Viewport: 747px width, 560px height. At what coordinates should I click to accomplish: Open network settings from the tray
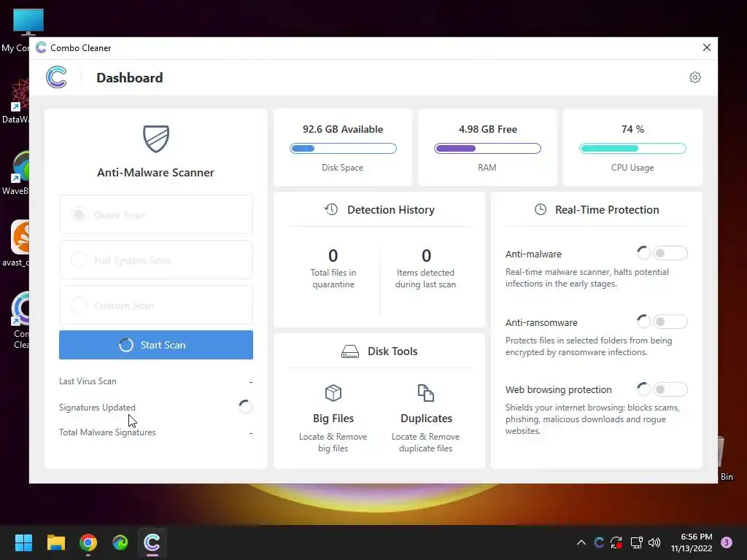(636, 542)
